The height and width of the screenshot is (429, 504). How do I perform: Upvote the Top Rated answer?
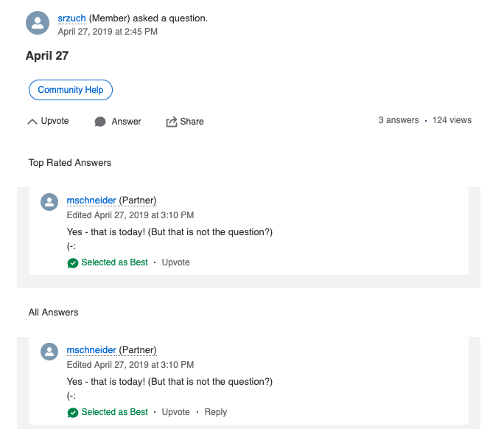click(176, 262)
